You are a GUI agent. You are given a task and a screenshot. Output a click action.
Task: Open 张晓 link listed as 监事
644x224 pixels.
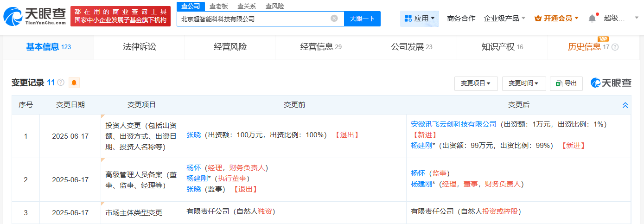(194, 189)
